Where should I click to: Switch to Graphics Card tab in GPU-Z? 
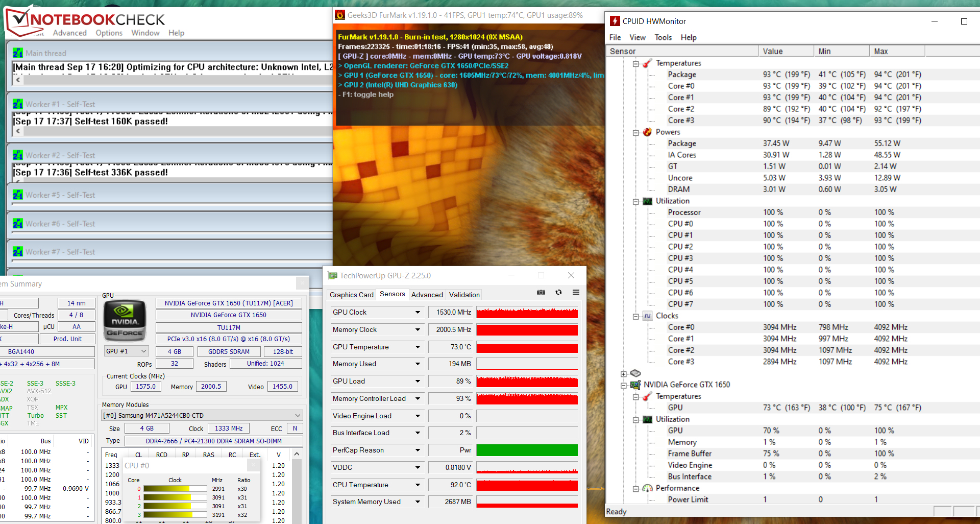click(352, 295)
